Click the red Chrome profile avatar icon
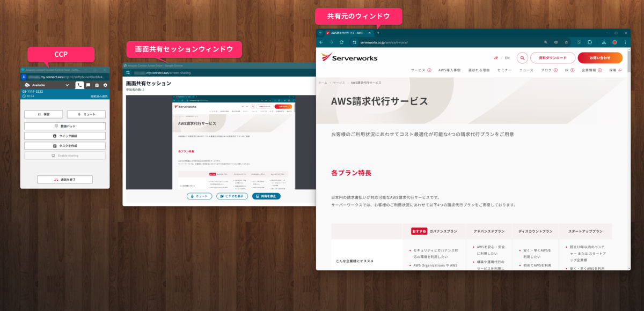The width and height of the screenshot is (644, 311). 614,42
